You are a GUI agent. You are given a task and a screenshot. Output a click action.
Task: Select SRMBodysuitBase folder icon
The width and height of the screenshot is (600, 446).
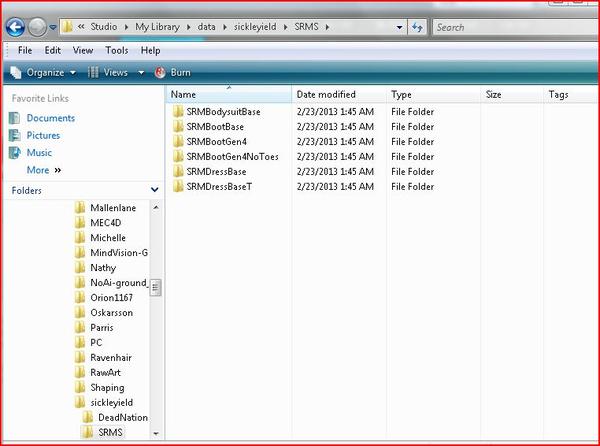click(178, 112)
